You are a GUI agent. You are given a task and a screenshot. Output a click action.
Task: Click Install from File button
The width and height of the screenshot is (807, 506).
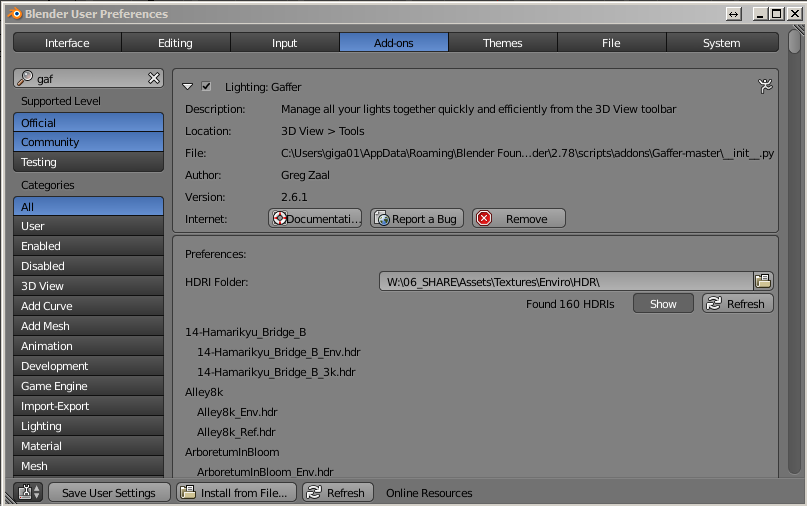[237, 493]
